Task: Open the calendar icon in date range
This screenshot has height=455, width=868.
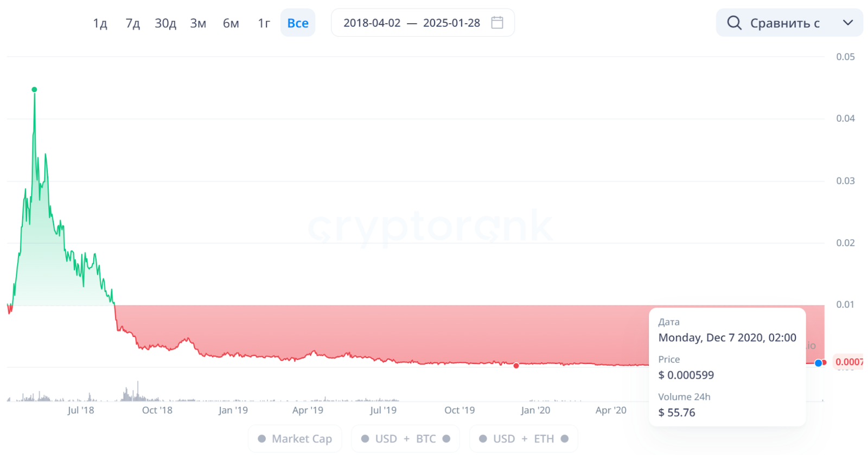Action: click(497, 23)
